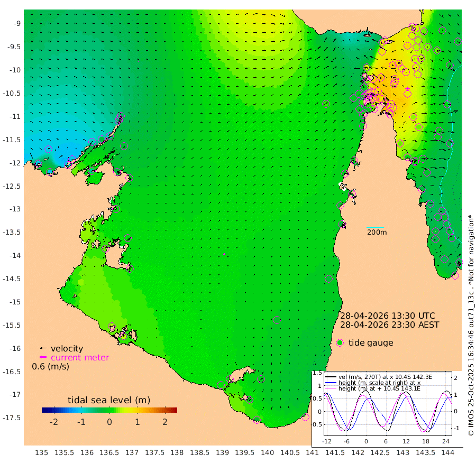Click the latitude axis label "-14"
The width and height of the screenshot is (476, 464).
(15, 256)
